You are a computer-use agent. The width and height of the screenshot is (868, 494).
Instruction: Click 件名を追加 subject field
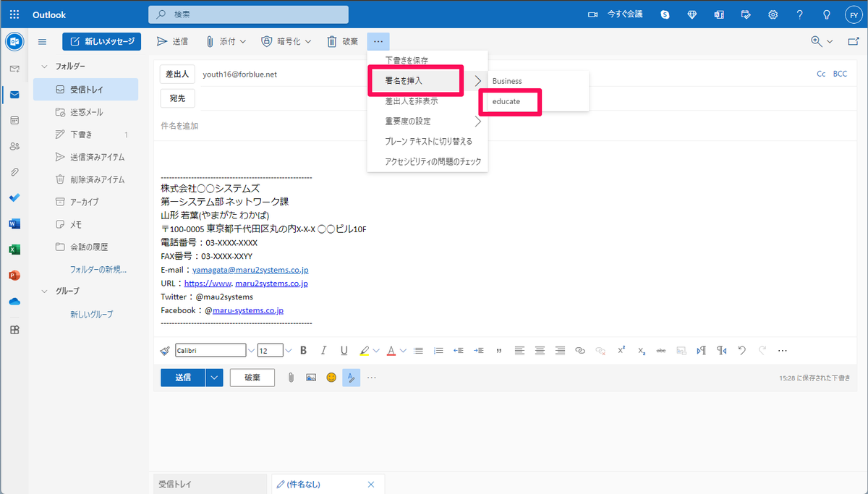point(506,126)
